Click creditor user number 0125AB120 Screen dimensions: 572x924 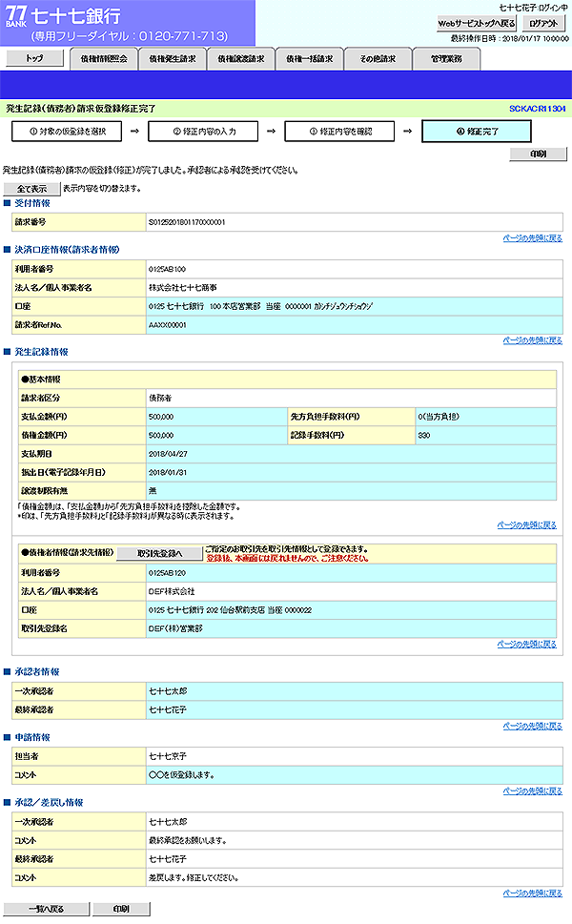(x=167, y=573)
